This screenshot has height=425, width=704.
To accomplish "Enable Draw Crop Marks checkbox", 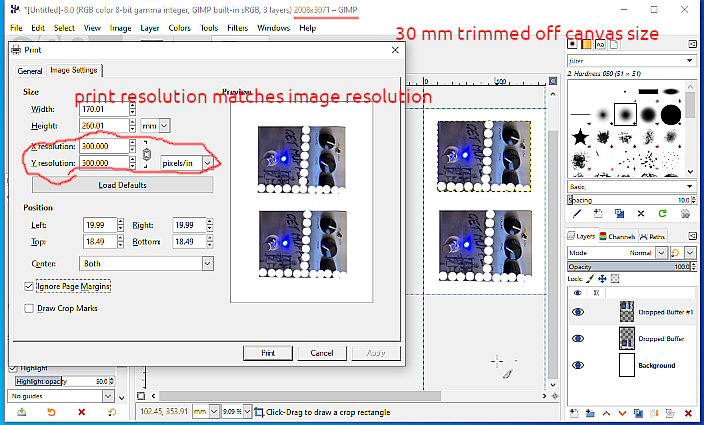I will coord(29,308).
